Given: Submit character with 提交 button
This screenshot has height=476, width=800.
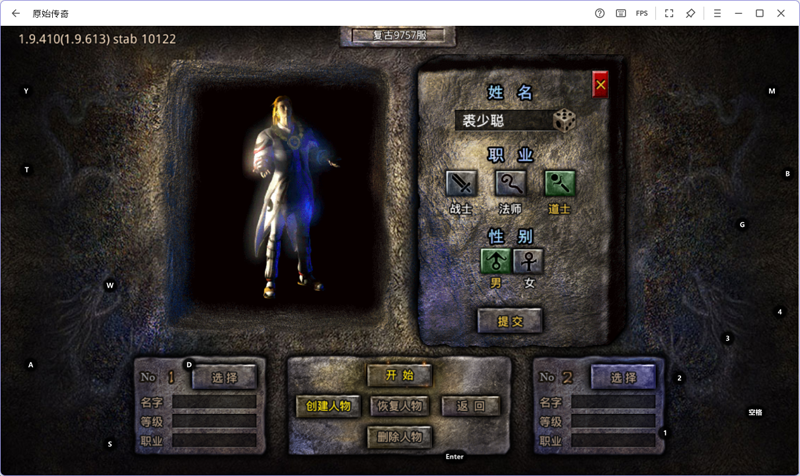Looking at the screenshot, I should pos(510,321).
